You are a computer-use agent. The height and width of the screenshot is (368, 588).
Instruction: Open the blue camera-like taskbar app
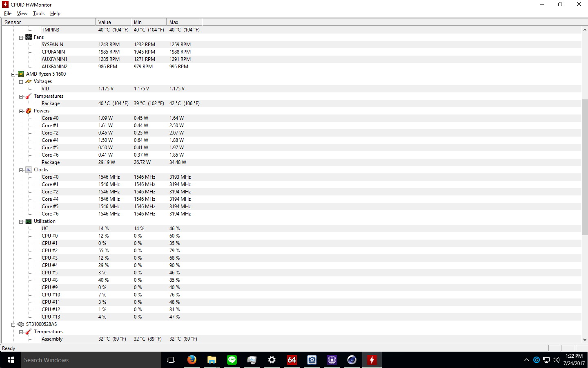coord(312,360)
